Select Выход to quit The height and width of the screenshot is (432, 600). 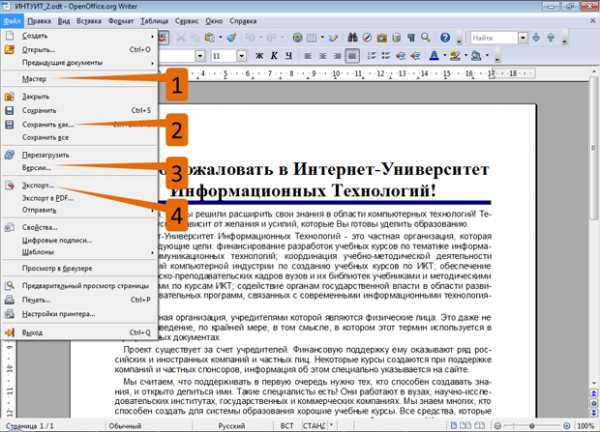[x=79, y=332]
